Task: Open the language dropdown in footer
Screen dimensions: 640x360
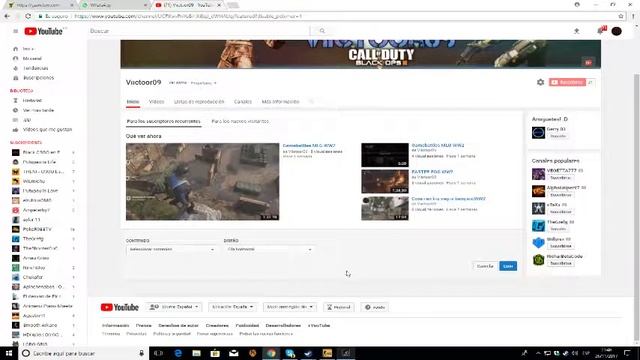Action: [x=174, y=307]
